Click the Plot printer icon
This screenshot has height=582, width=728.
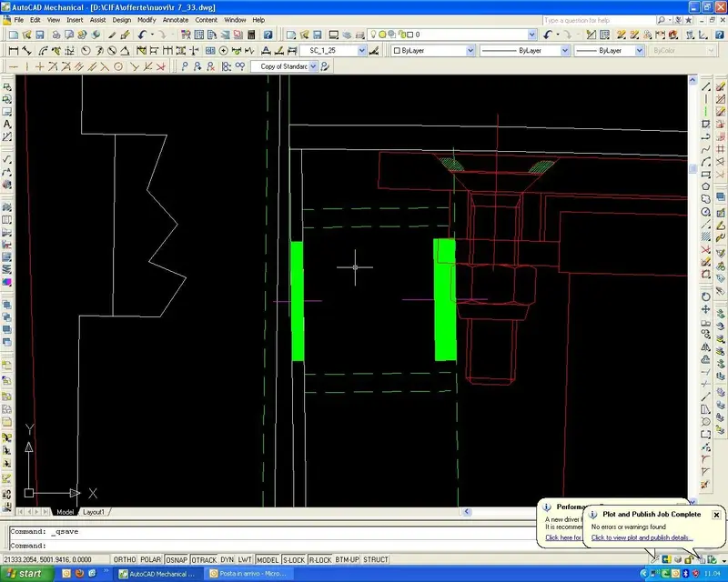56,35
